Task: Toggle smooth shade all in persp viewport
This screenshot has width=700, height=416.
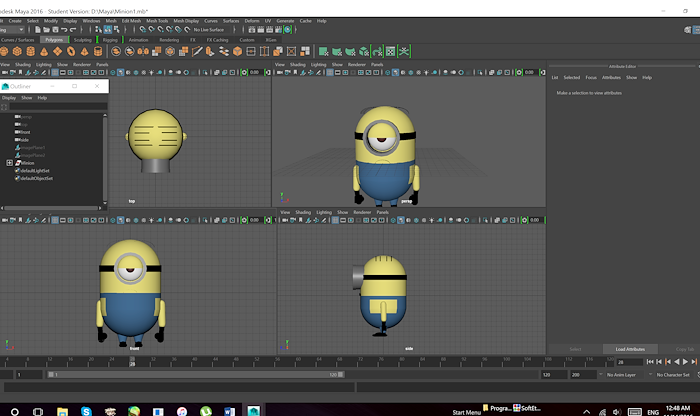Action: pos(396,72)
